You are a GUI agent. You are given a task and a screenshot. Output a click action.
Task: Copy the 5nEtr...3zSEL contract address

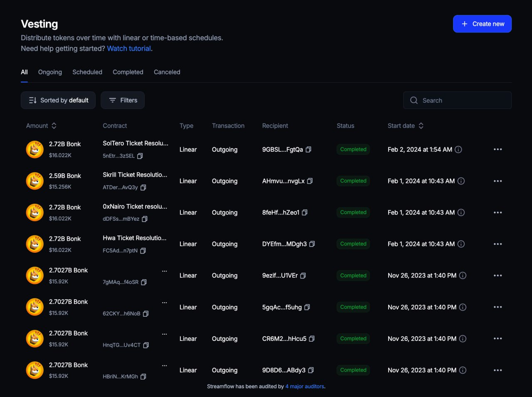coord(140,155)
